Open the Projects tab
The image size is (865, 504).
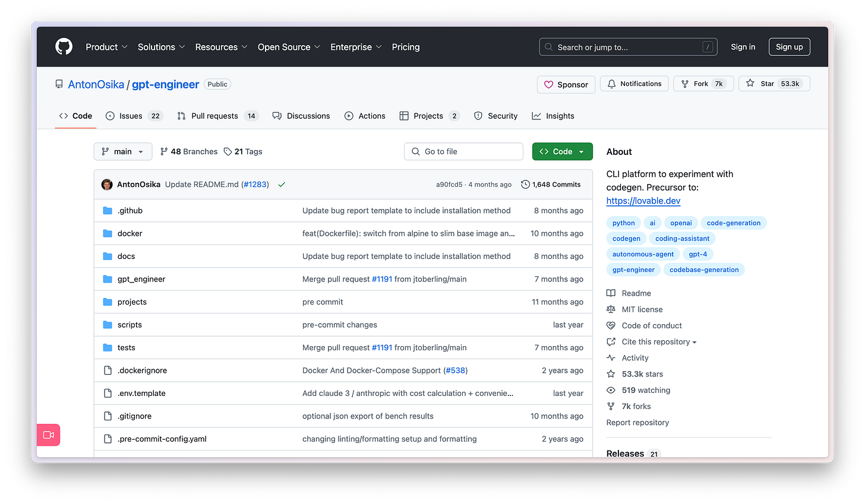point(430,116)
